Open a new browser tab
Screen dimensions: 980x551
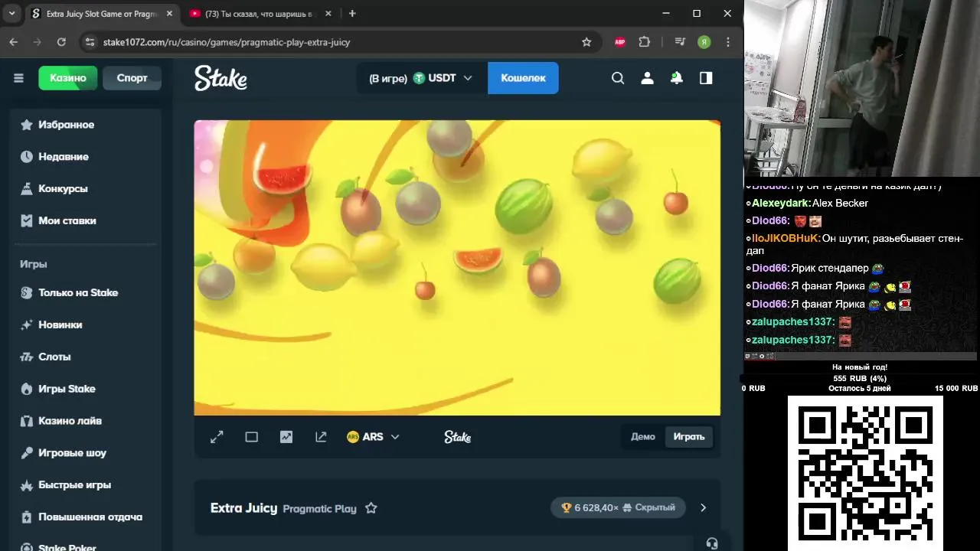pos(352,14)
